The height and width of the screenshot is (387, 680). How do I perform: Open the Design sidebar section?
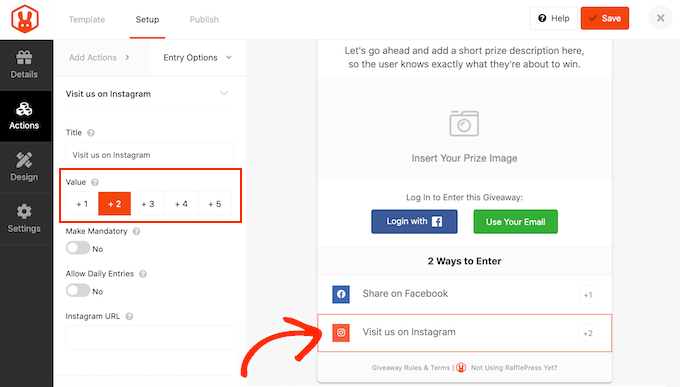24,167
